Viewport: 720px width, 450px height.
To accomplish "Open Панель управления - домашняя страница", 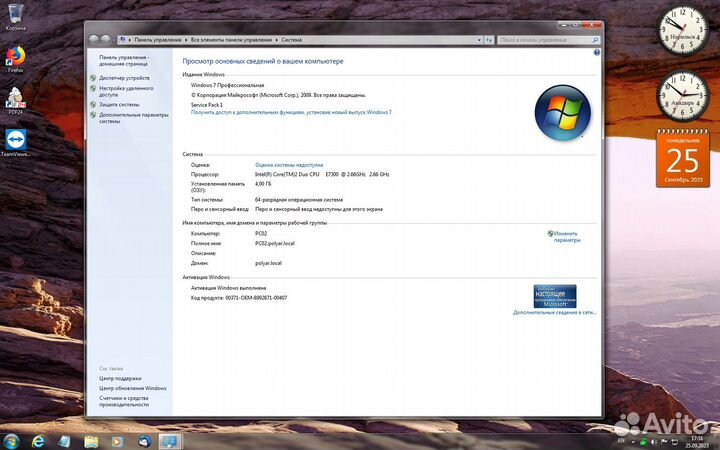I will click(124, 61).
